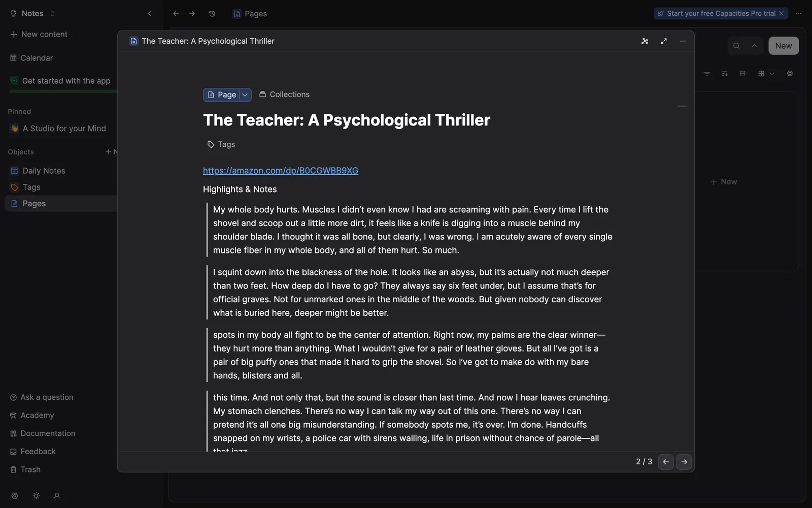812x508 pixels.
Task: Open the Trash
Action: (25, 469)
